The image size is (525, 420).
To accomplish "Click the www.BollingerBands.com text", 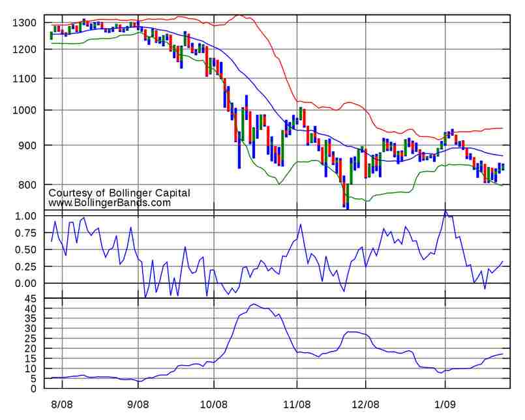I will point(110,203).
